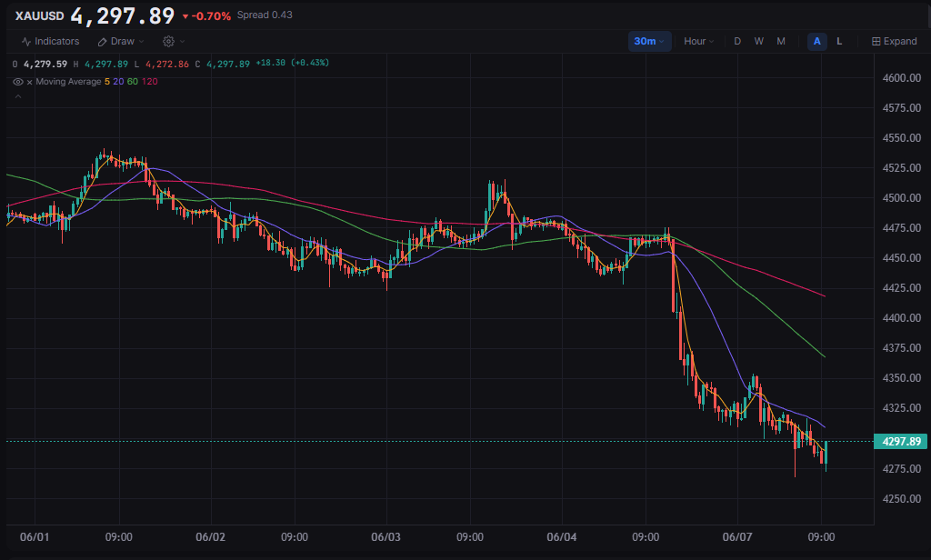
Task: Enable the L logarithmic scale mode
Action: [839, 42]
